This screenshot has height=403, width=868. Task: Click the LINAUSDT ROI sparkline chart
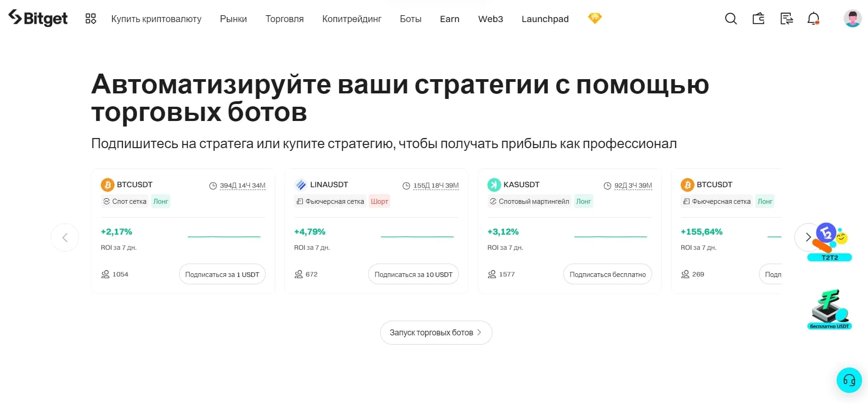(417, 236)
